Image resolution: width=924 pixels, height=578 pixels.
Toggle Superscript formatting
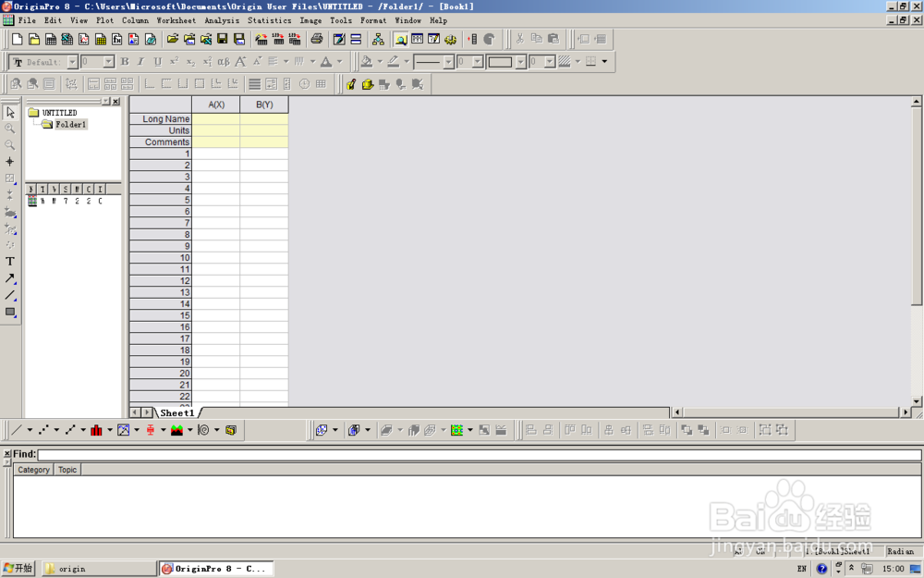click(x=174, y=62)
